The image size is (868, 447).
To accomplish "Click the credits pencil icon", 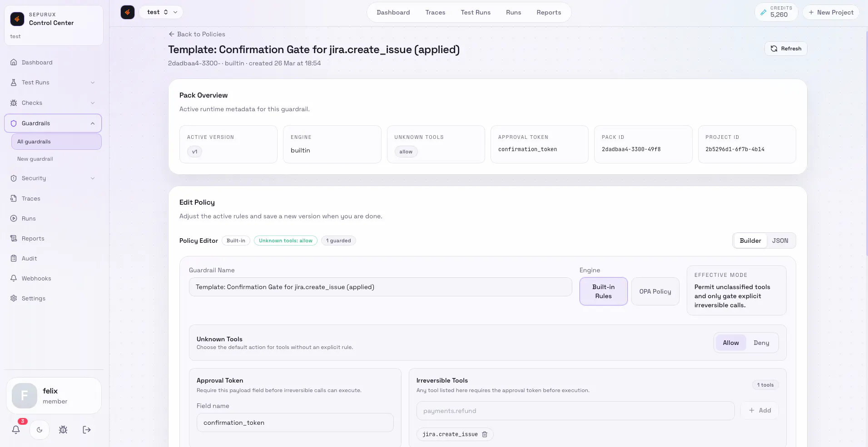I will (x=764, y=12).
